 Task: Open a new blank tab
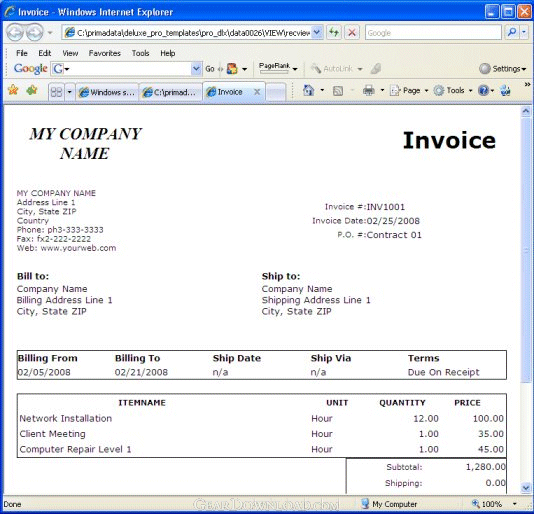[276, 92]
